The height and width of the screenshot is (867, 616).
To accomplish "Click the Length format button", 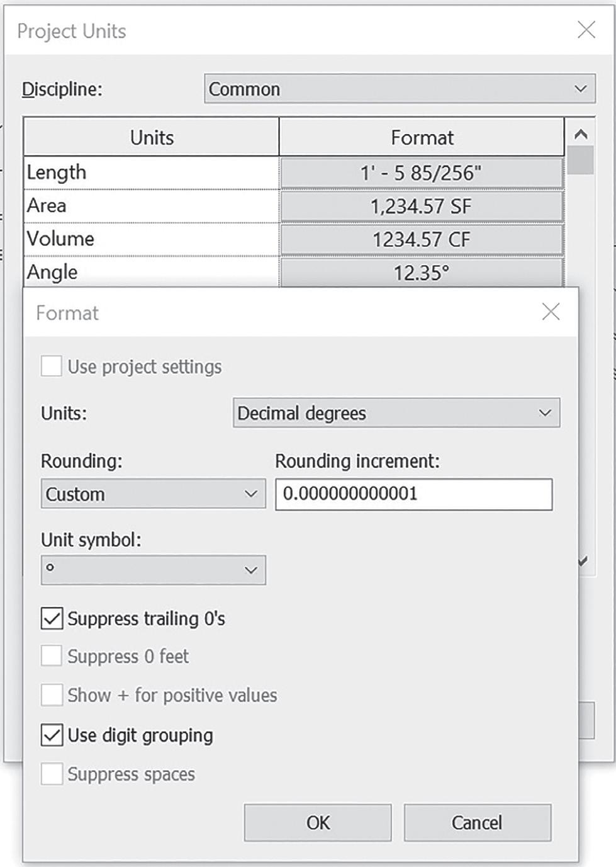I will [422, 173].
